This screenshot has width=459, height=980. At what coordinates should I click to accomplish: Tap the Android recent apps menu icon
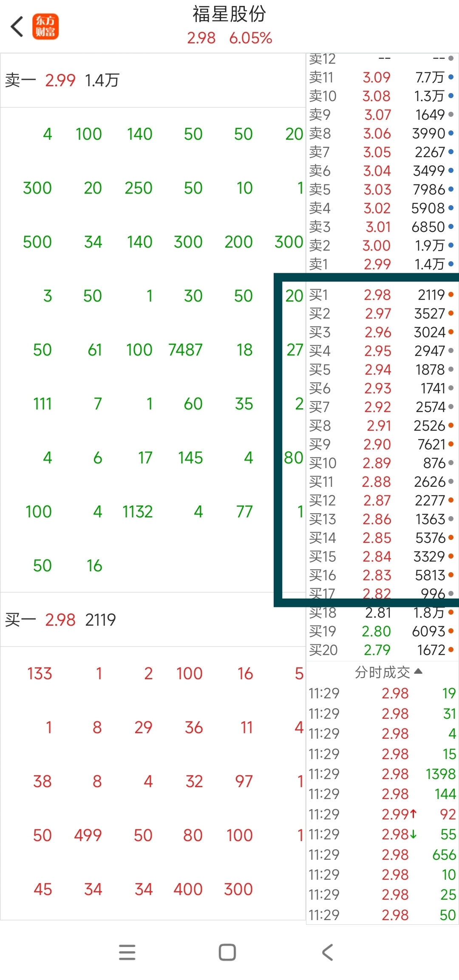pyautogui.click(x=127, y=952)
